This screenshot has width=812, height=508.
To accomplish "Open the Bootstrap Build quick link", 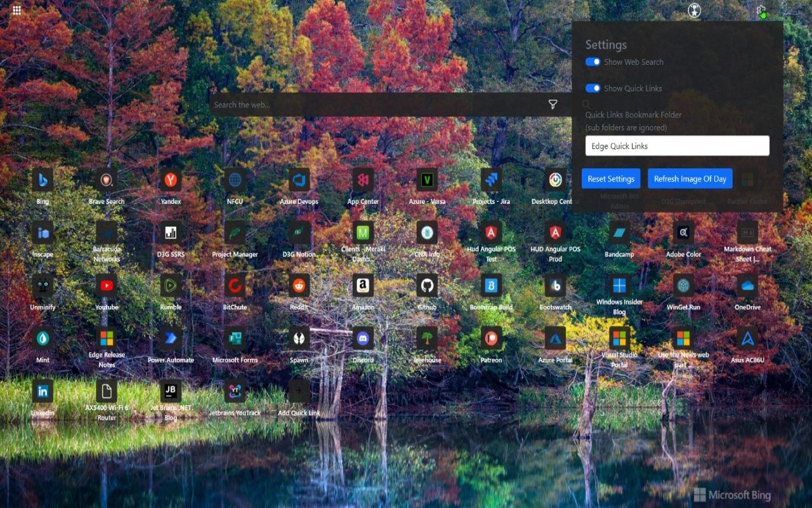I will (x=491, y=285).
